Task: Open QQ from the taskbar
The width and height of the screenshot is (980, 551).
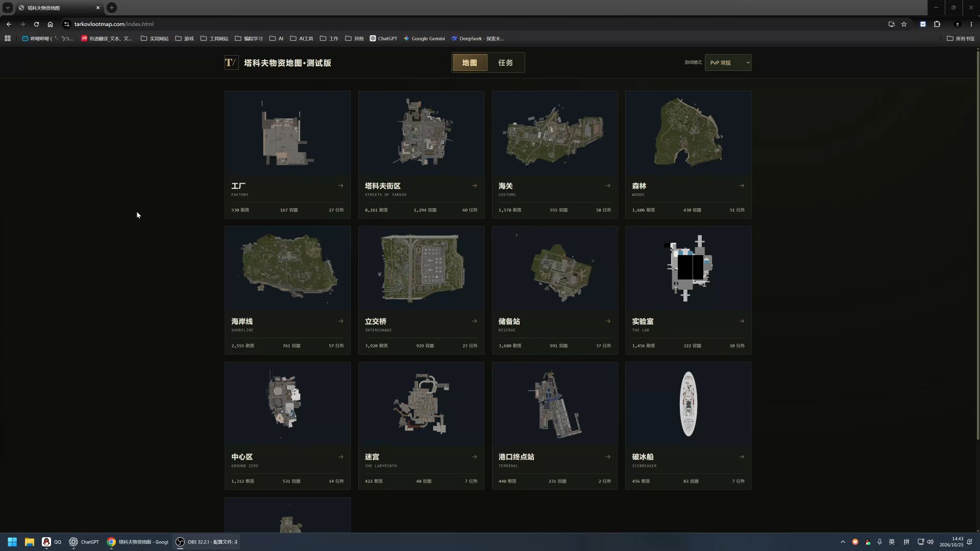Action: pos(51,542)
